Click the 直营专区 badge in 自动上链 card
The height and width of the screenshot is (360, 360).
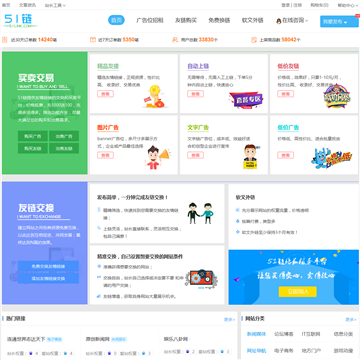click(x=246, y=99)
